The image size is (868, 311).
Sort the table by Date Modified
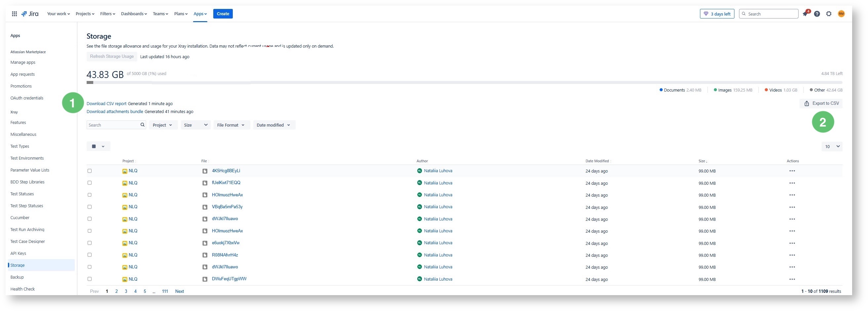598,161
